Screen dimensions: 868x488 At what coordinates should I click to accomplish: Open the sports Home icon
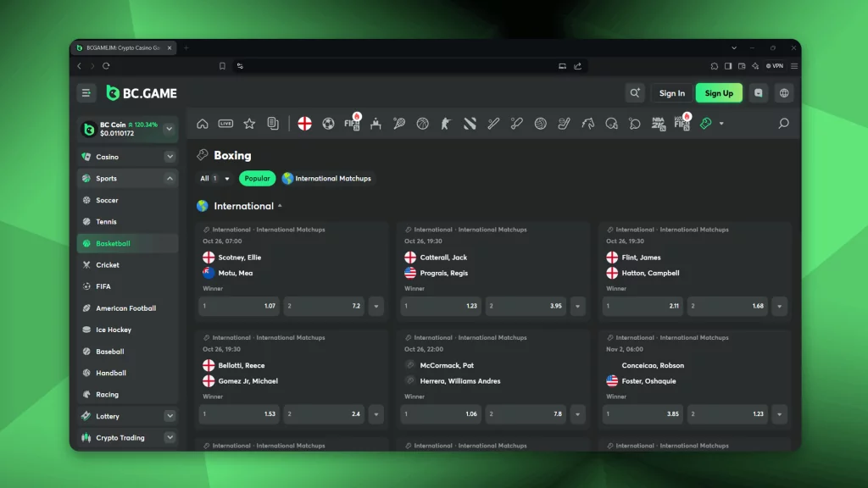coord(203,124)
